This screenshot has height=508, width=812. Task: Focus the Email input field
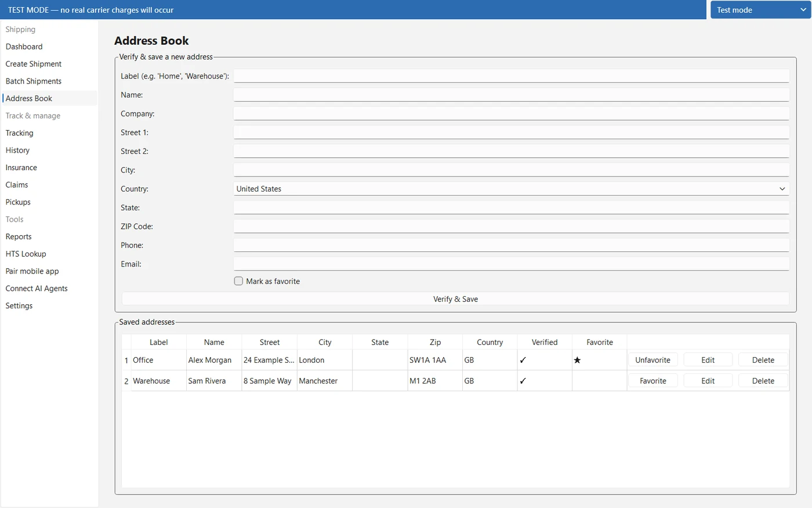511,264
